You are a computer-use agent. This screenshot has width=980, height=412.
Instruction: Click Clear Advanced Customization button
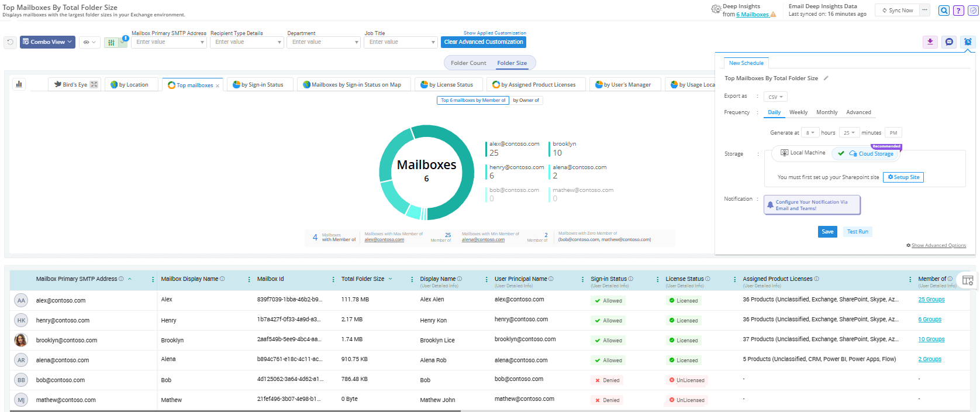click(484, 42)
